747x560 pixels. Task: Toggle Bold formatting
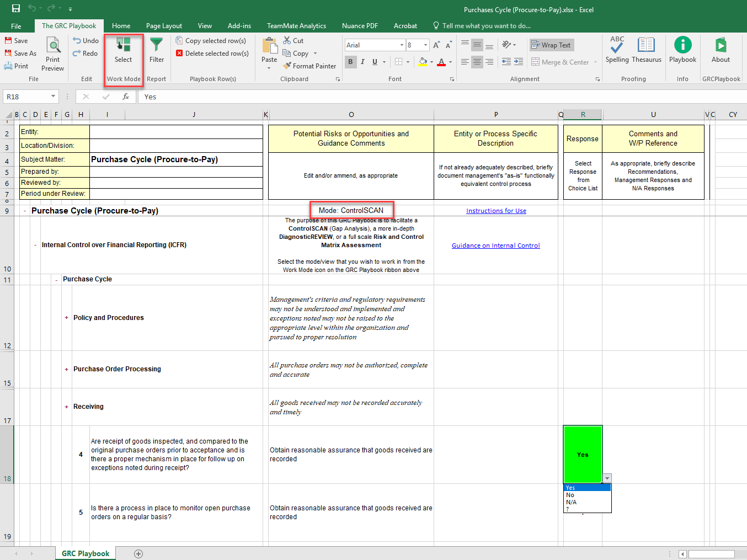(x=350, y=62)
